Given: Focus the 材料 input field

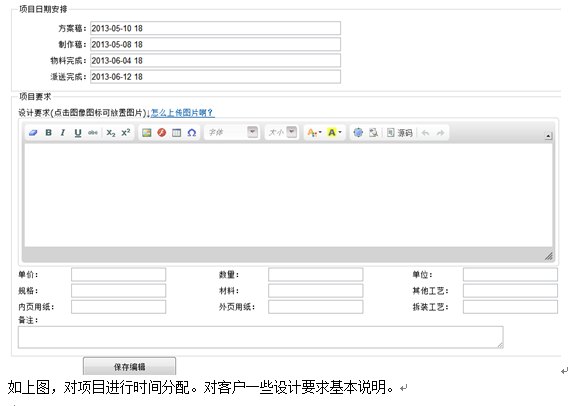Looking at the screenshot, I should pyautogui.click(x=316, y=291).
